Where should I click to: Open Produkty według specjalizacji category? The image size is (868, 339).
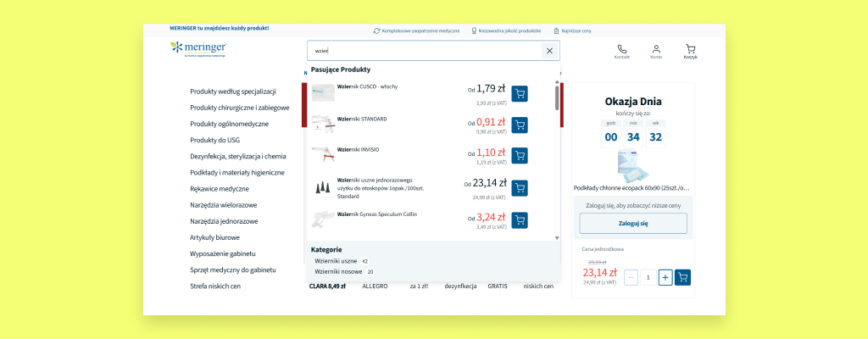pos(233,92)
